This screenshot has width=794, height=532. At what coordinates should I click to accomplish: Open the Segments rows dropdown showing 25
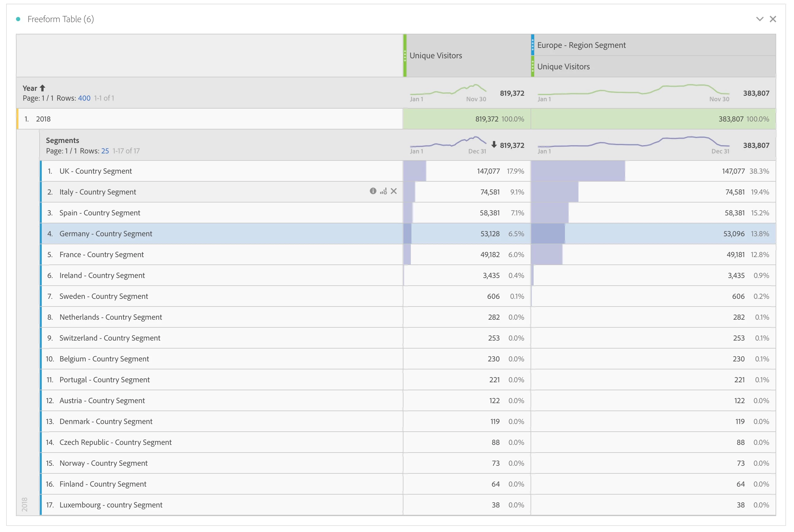(105, 151)
